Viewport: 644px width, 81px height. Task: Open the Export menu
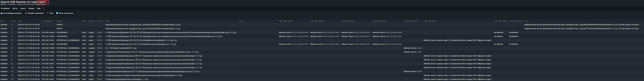(x=23, y=8)
